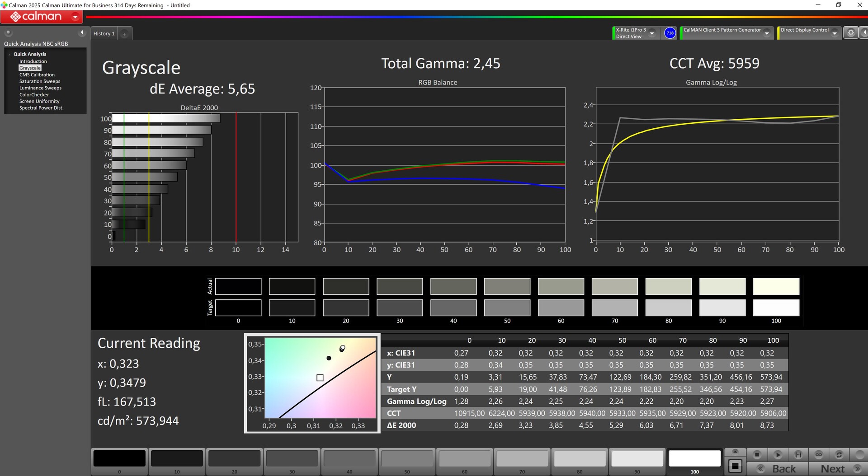Expand the small up-arrow above pattern window button

coord(735,452)
